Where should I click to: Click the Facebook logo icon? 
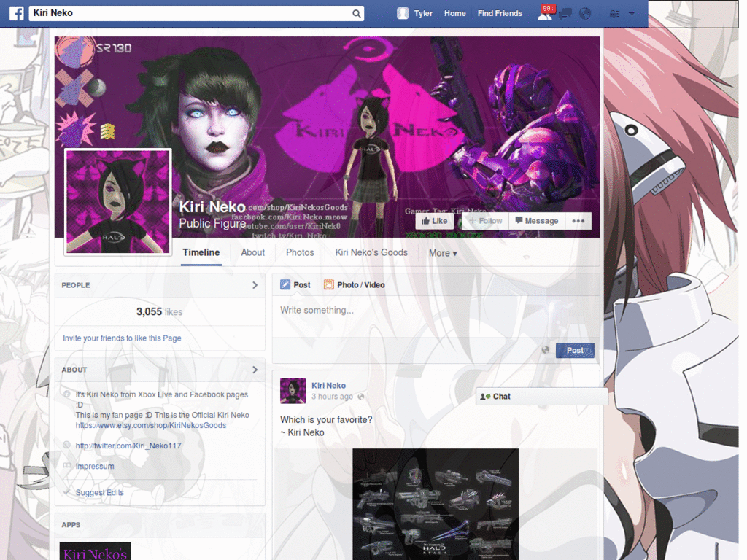(17, 13)
